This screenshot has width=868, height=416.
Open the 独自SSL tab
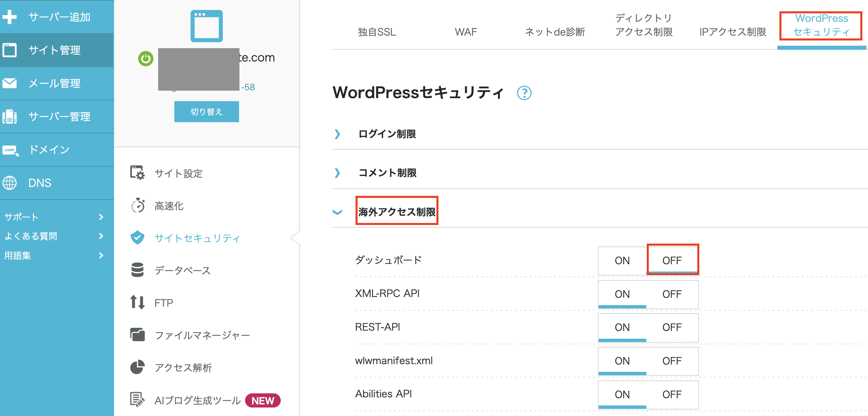click(x=377, y=32)
